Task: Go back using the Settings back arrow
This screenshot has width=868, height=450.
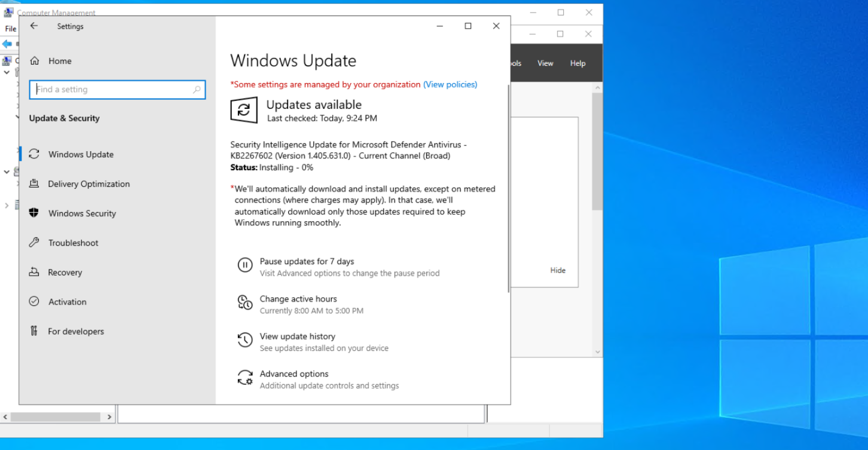Action: point(34,26)
